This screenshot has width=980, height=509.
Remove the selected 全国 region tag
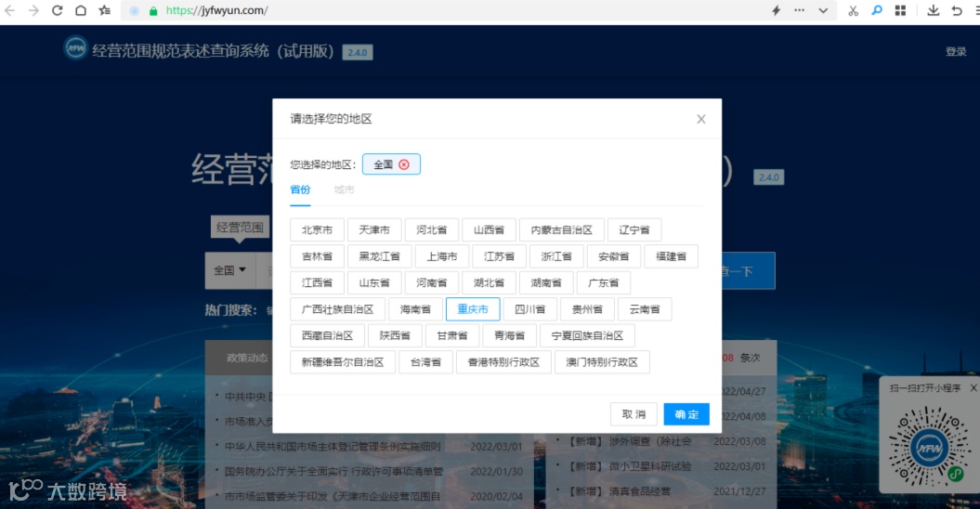click(404, 164)
